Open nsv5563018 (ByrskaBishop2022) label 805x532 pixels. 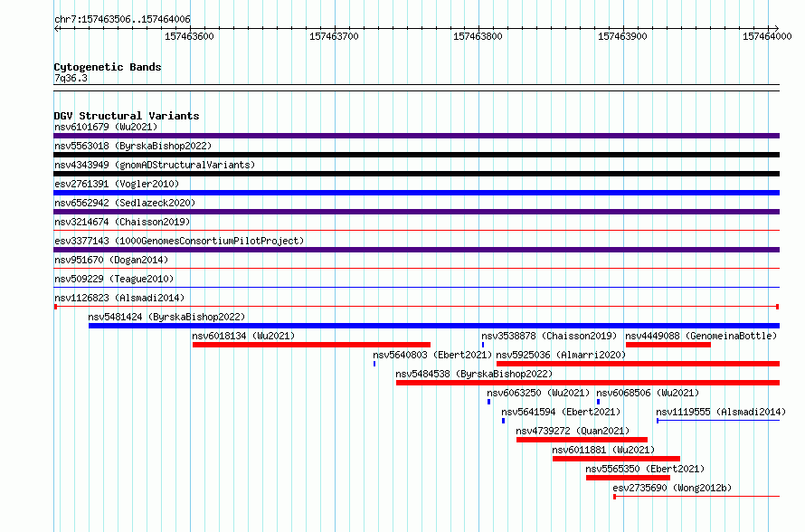133,146
